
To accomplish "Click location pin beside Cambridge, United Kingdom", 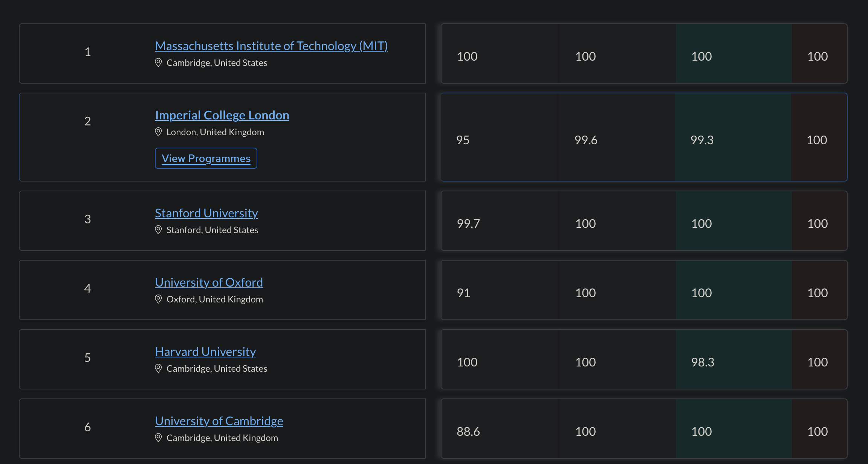I will pyautogui.click(x=158, y=438).
